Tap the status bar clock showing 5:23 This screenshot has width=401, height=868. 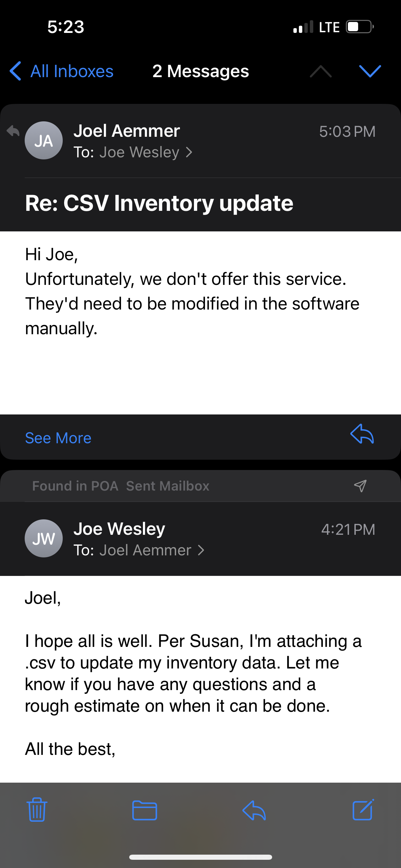[x=65, y=27]
